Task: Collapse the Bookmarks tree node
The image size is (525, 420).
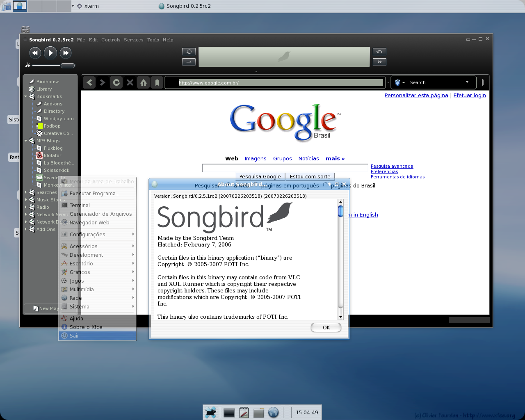Action: (25, 96)
